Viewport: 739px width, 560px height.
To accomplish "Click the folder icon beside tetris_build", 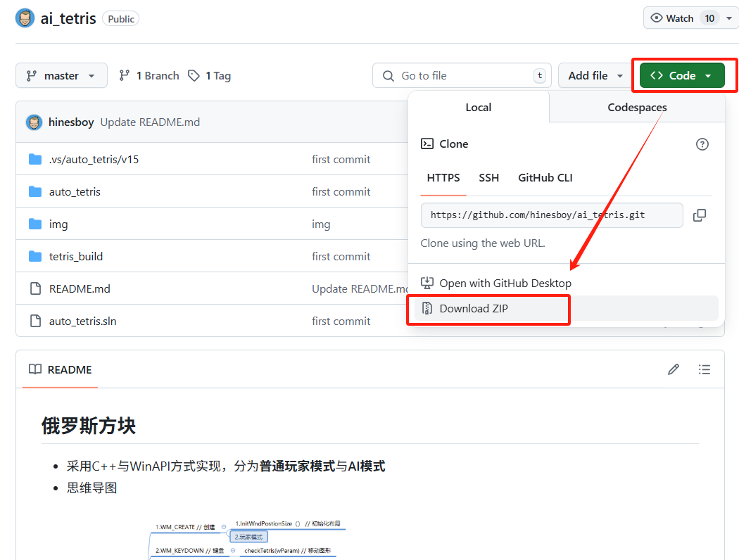I will tap(35, 256).
